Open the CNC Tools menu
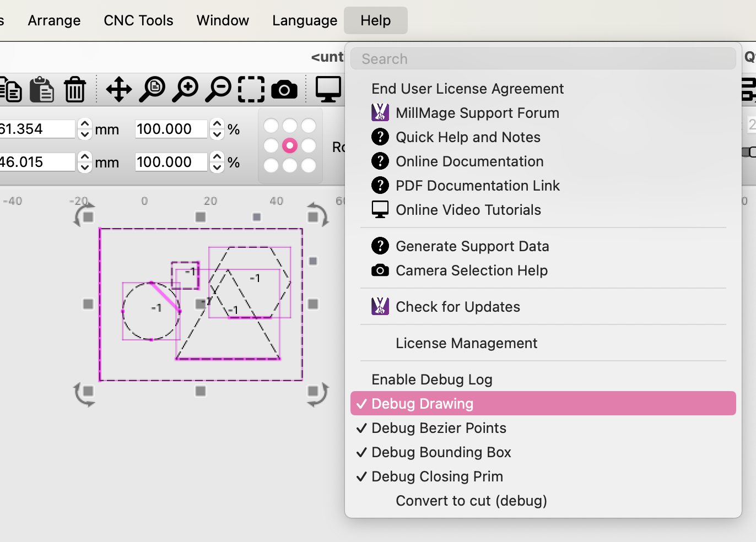Viewport: 756px width, 542px height. (x=138, y=20)
